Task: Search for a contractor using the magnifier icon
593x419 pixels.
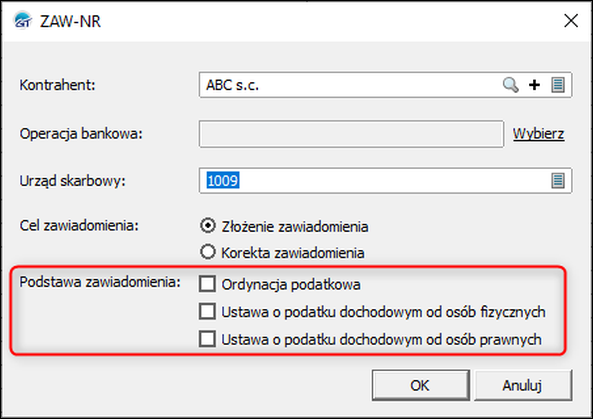Action: [x=510, y=85]
